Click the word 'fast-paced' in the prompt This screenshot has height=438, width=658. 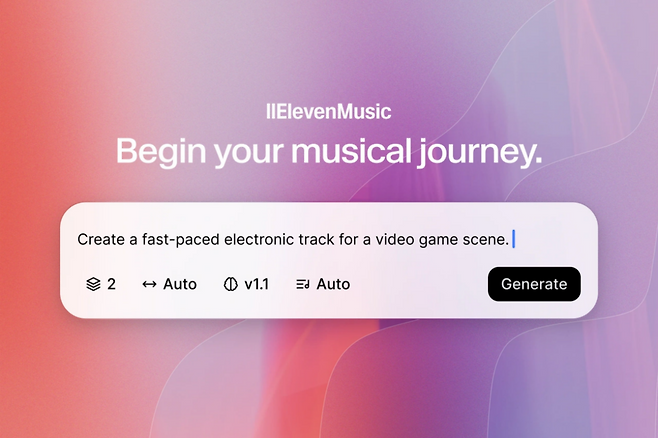tap(180, 240)
